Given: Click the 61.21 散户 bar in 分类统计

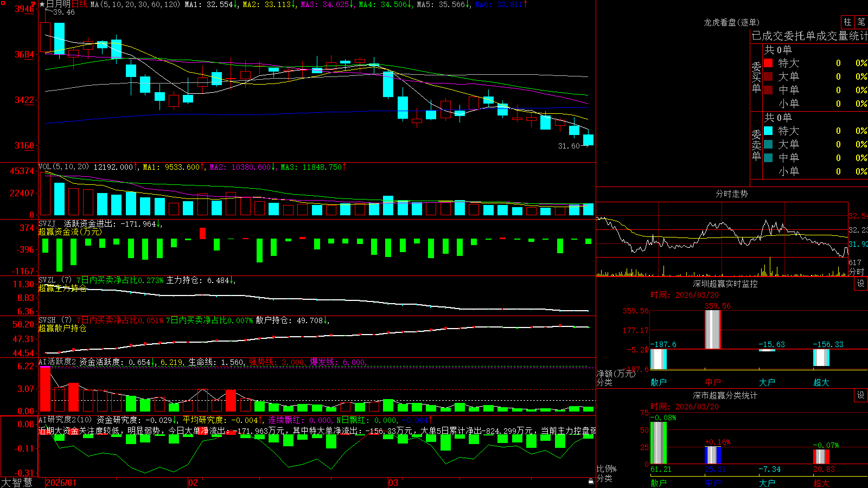Looking at the screenshot, I should click(x=659, y=442).
